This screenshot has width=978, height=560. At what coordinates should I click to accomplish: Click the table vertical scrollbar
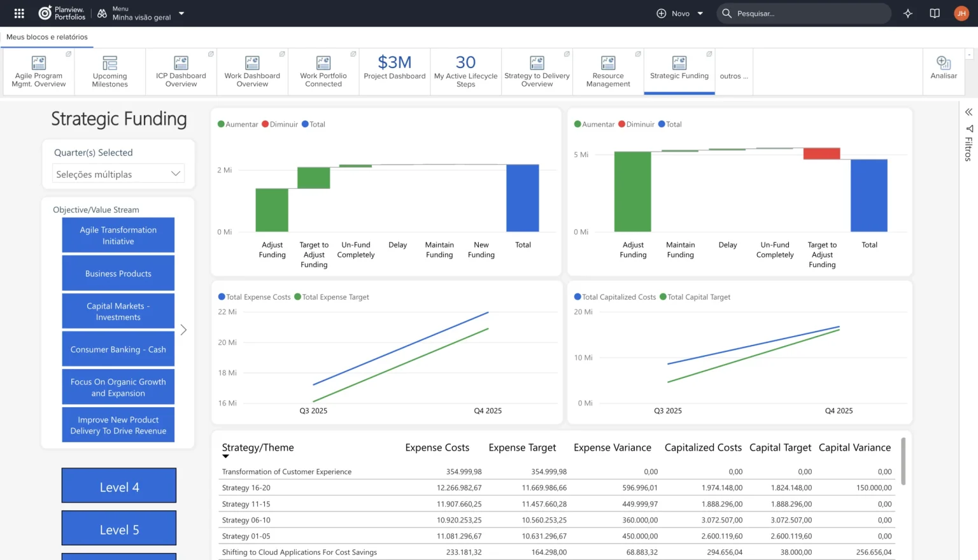coord(903,461)
